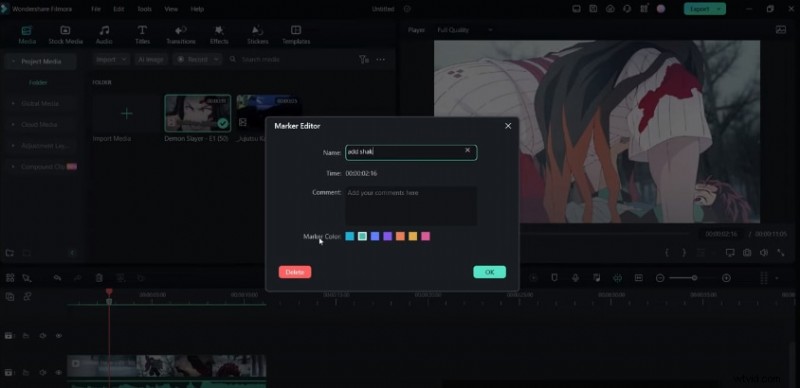This screenshot has width=800, height=388.
Task: Click the clear X inside the Name field
Action: coord(467,150)
